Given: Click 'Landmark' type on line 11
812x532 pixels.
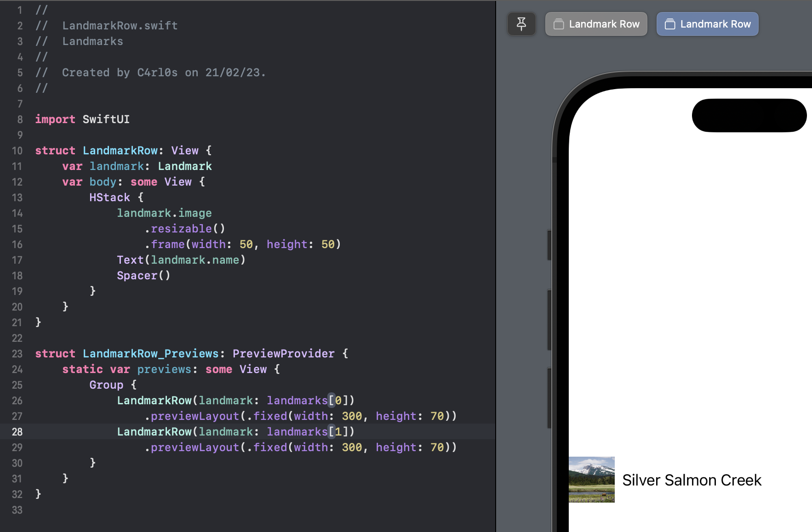Looking at the screenshot, I should pos(185,166).
